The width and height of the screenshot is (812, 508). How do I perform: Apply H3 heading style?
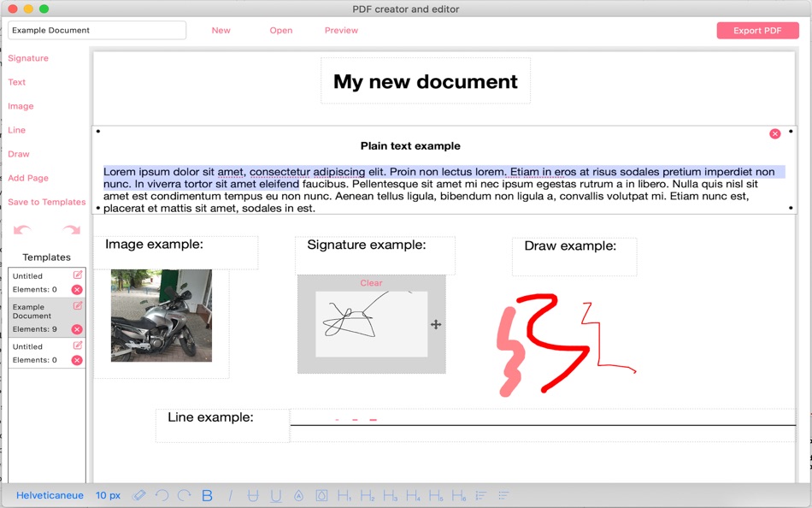click(390, 495)
